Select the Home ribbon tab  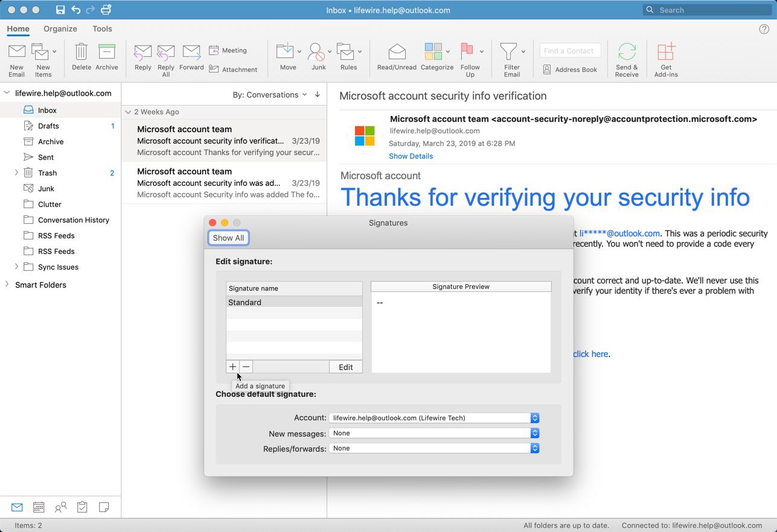[x=18, y=29]
